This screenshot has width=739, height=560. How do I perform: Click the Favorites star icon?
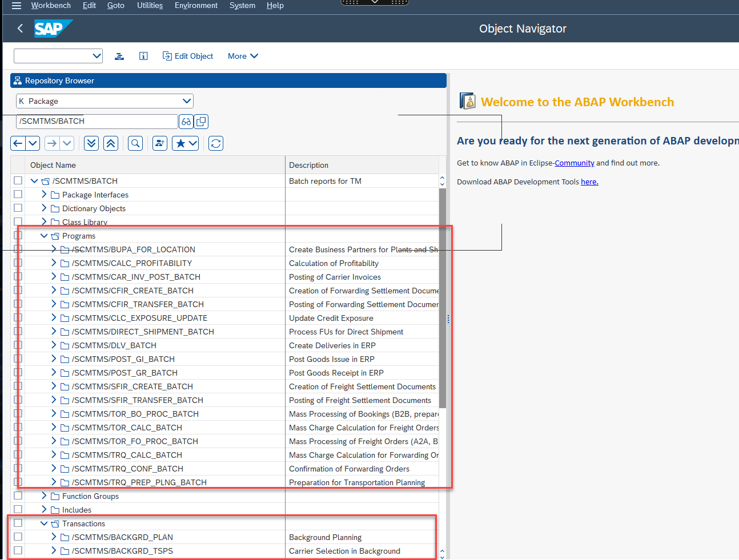click(x=180, y=143)
